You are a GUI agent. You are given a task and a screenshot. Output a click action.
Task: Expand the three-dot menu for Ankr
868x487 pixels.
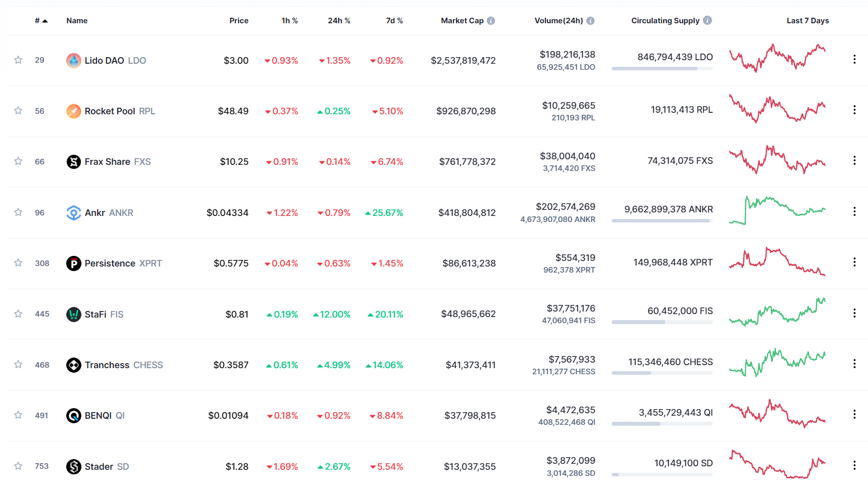click(854, 211)
